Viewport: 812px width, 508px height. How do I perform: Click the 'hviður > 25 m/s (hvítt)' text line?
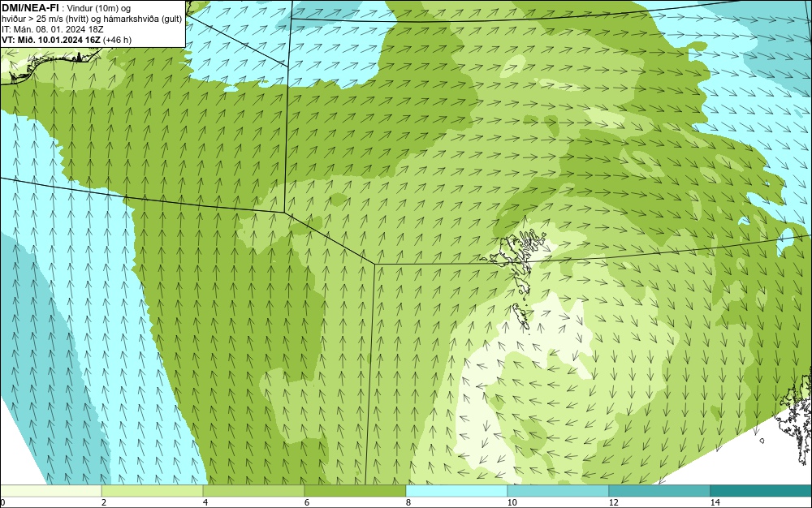(x=92, y=19)
